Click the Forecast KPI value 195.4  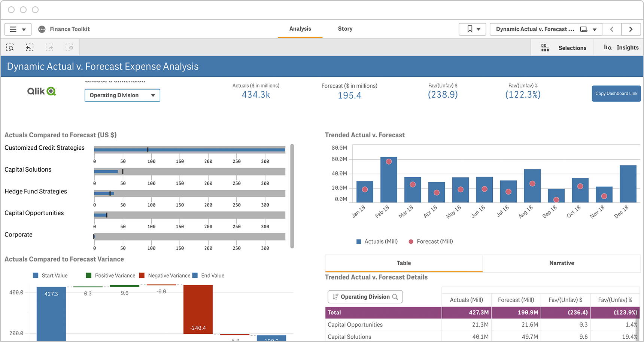point(349,95)
